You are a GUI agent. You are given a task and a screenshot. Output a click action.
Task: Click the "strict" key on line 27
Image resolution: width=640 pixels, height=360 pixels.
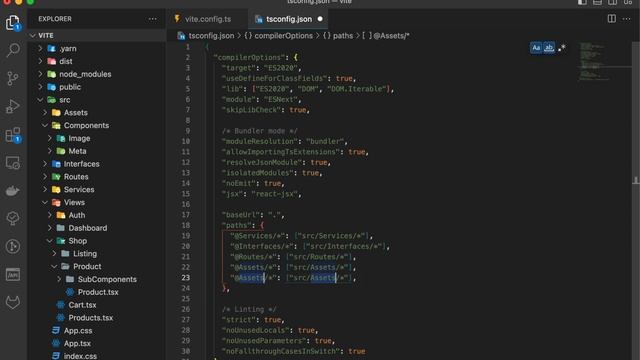[x=238, y=320]
